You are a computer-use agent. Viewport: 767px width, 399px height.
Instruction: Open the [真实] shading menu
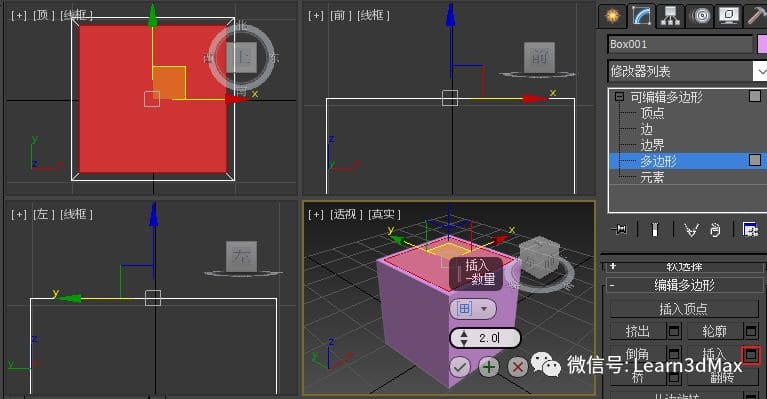coord(384,214)
